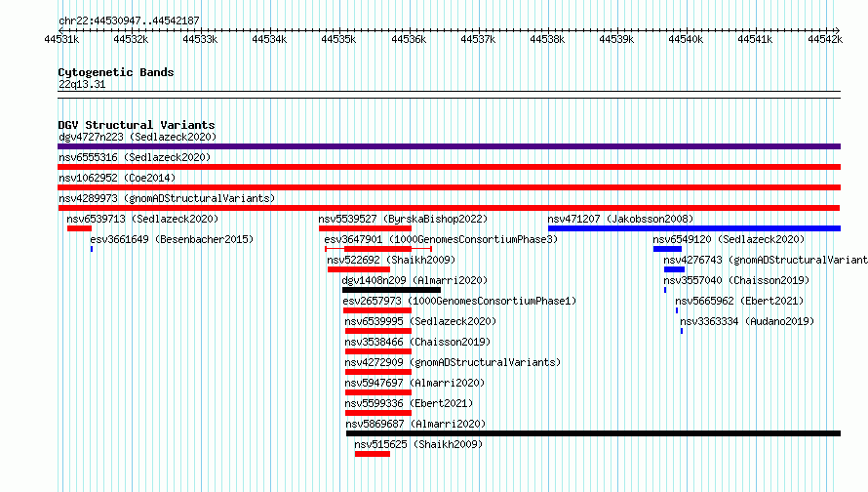Click the tiny blue nsv5665962 marker
Image resolution: width=868 pixels, height=492 pixels.
(x=677, y=310)
